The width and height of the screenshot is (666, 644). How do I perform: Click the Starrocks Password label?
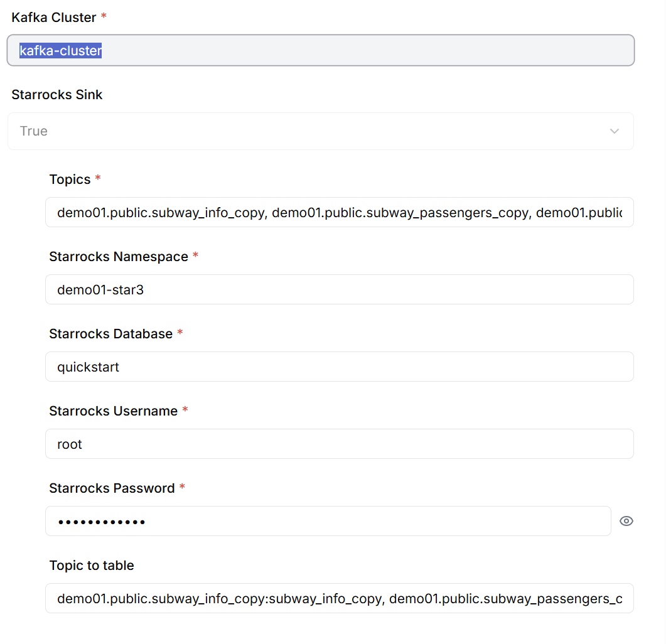[112, 488]
